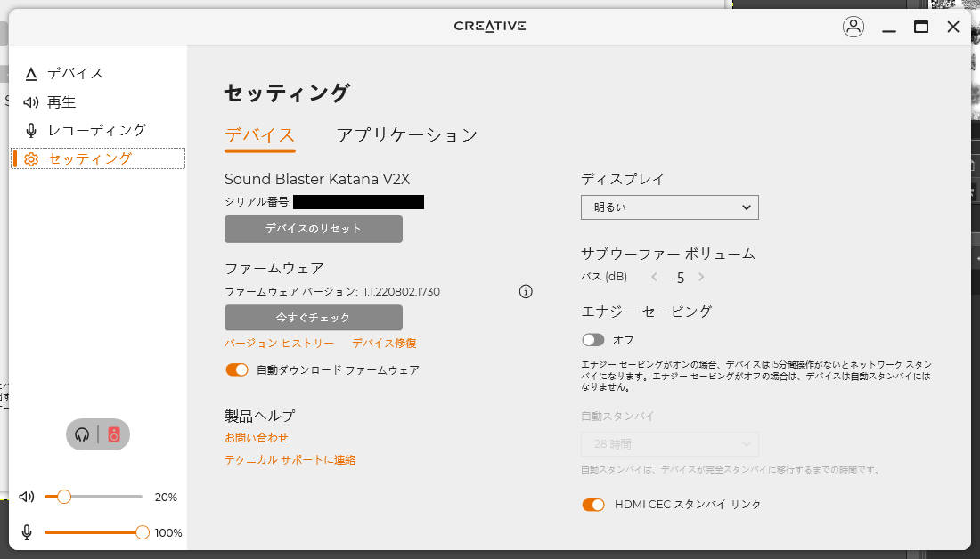Image resolution: width=980 pixels, height=559 pixels.
Task: Open the お問い合わせ link
Action: tap(257, 438)
